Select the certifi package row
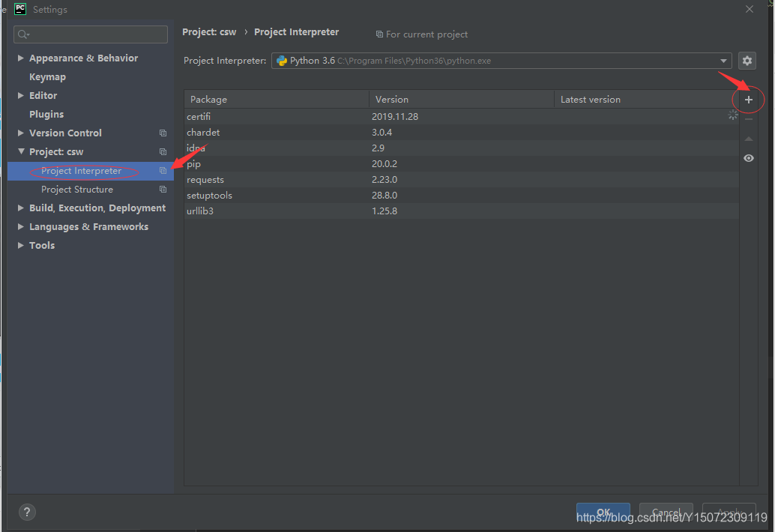This screenshot has height=532, width=775. tap(461, 117)
